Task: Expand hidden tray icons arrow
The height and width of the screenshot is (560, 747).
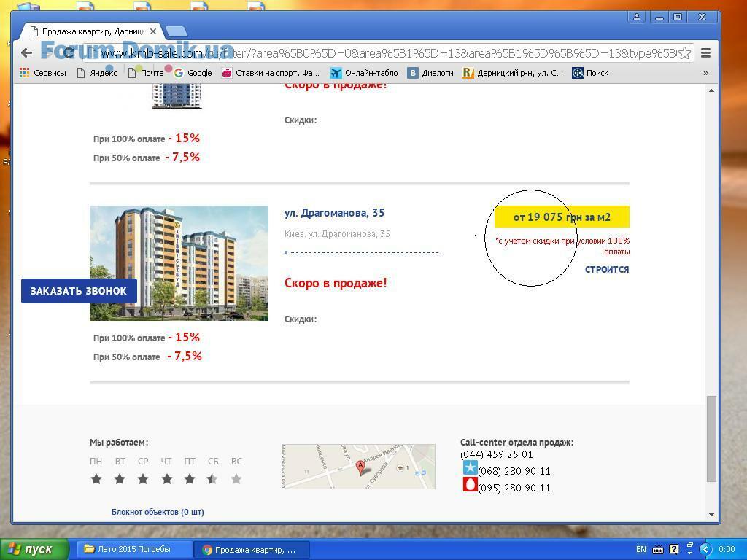Action: [705, 550]
